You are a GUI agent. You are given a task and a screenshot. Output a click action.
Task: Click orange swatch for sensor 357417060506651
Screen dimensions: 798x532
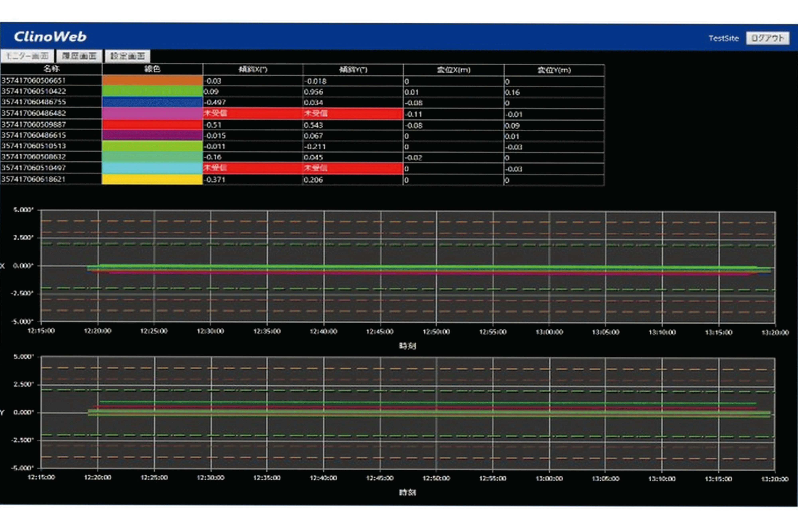(152, 80)
